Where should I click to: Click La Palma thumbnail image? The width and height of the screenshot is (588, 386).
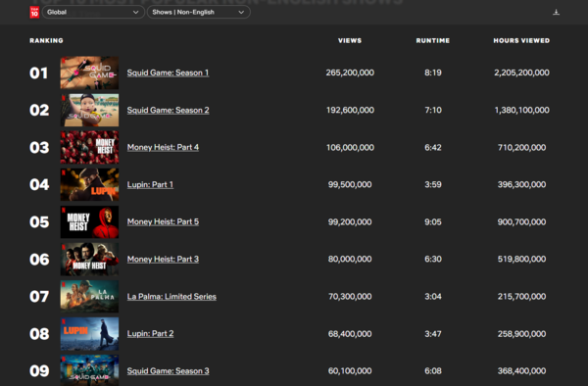(89, 297)
